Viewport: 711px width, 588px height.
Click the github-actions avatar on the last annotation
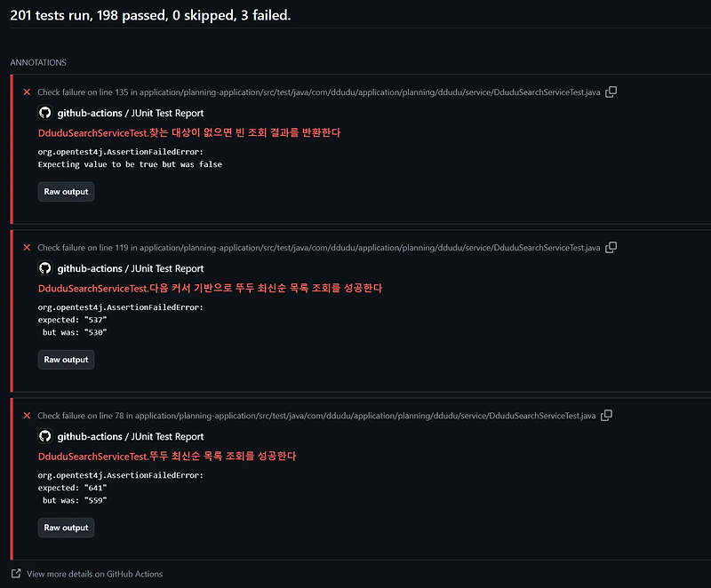point(44,436)
